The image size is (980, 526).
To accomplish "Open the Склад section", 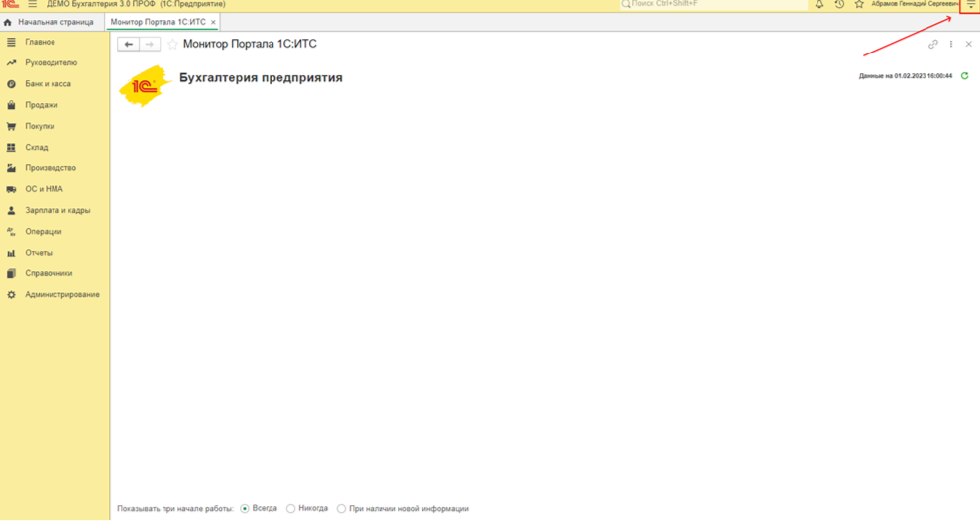I will tap(37, 148).
